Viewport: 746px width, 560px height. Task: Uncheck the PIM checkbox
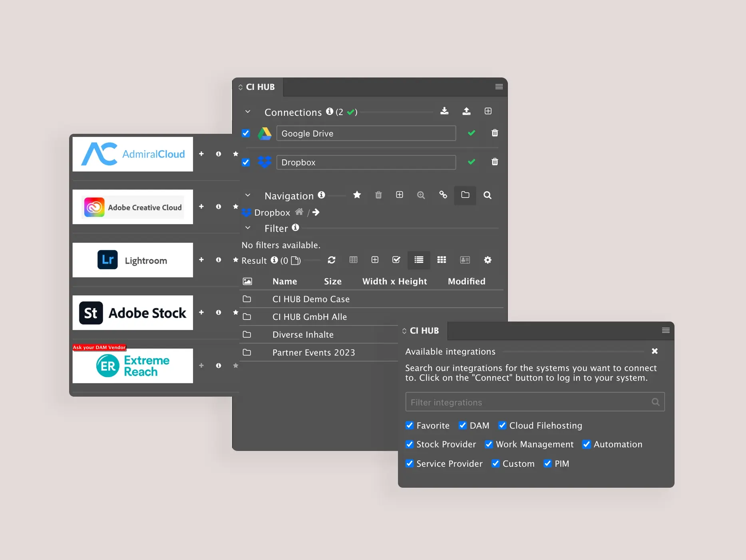(548, 463)
